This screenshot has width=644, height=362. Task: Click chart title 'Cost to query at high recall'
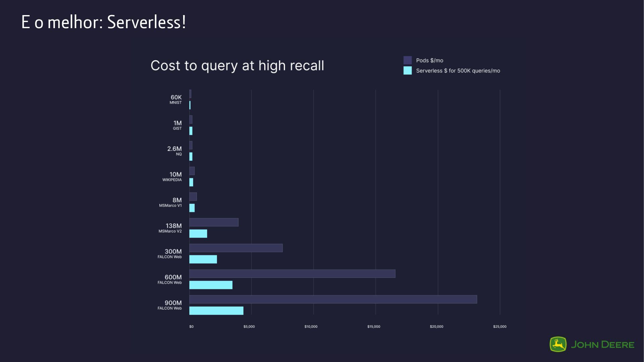pyautogui.click(x=237, y=65)
